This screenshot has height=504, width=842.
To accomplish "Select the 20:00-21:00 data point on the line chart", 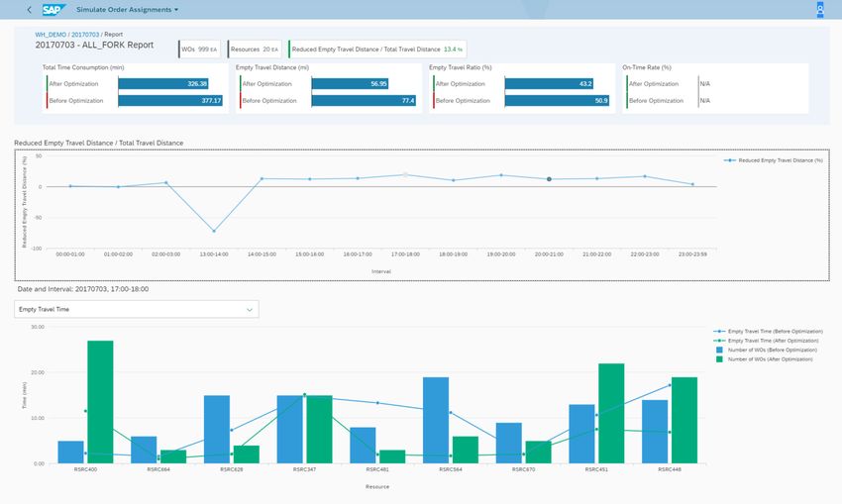I will click(549, 179).
